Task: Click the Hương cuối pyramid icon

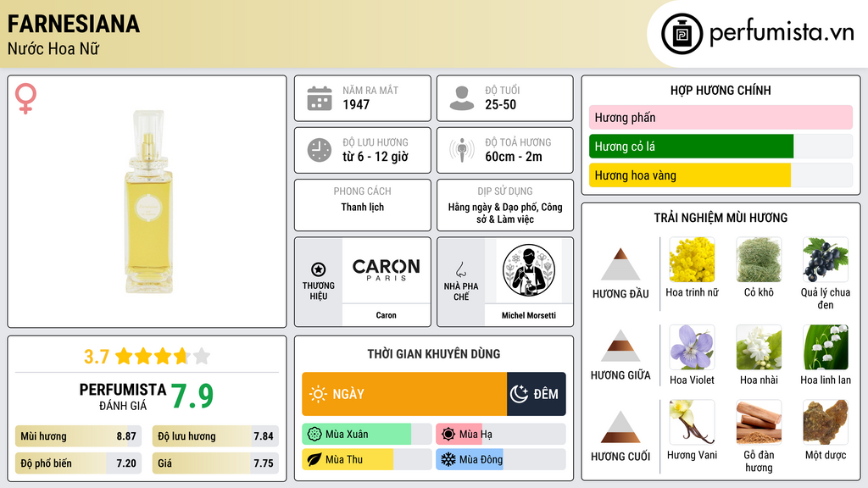Action: pyautogui.click(x=620, y=427)
